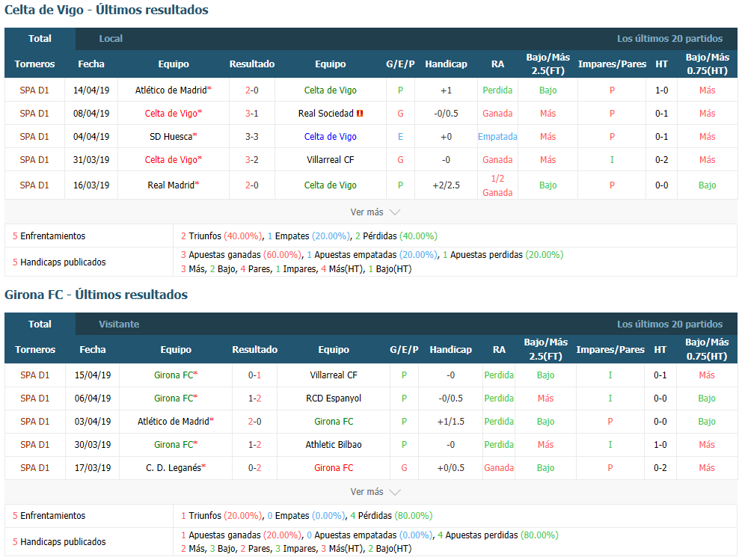Open RCD Espanyol team link
742x560 pixels.
[334, 399]
